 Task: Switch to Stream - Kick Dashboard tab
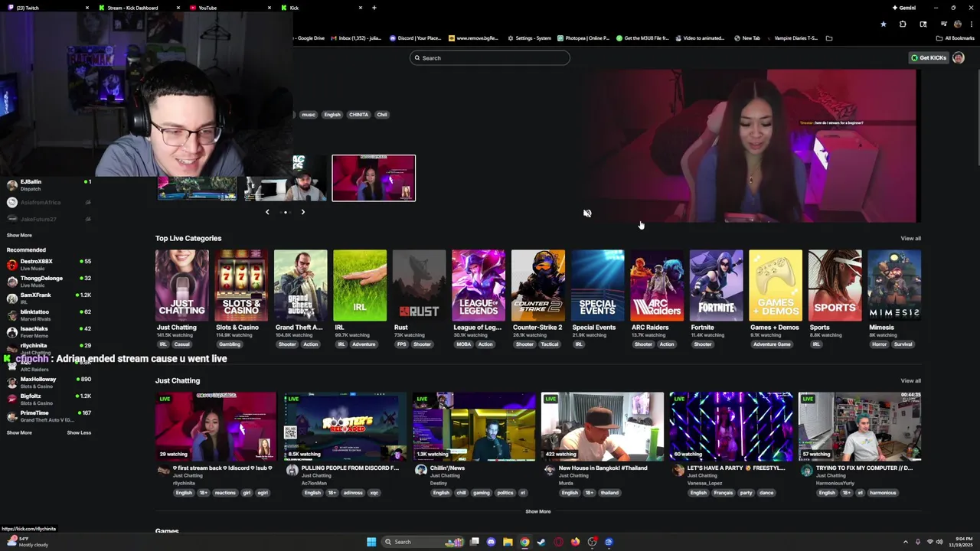point(140,8)
